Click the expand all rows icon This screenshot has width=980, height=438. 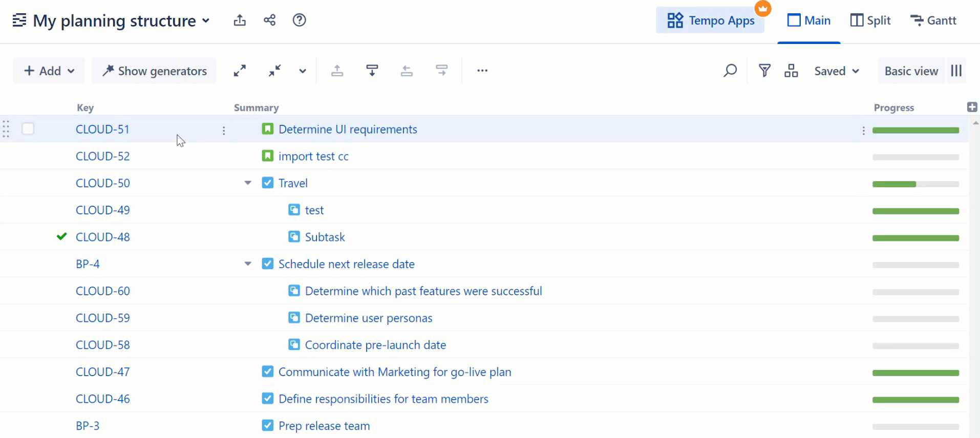click(x=240, y=71)
